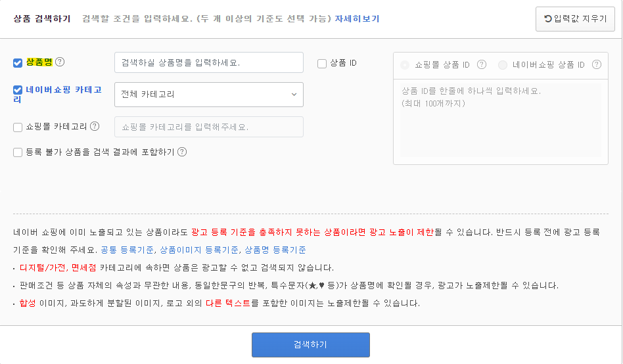
Task: Uncheck the 네이버쇼핑 카테고리 checkbox
Action: (18, 90)
